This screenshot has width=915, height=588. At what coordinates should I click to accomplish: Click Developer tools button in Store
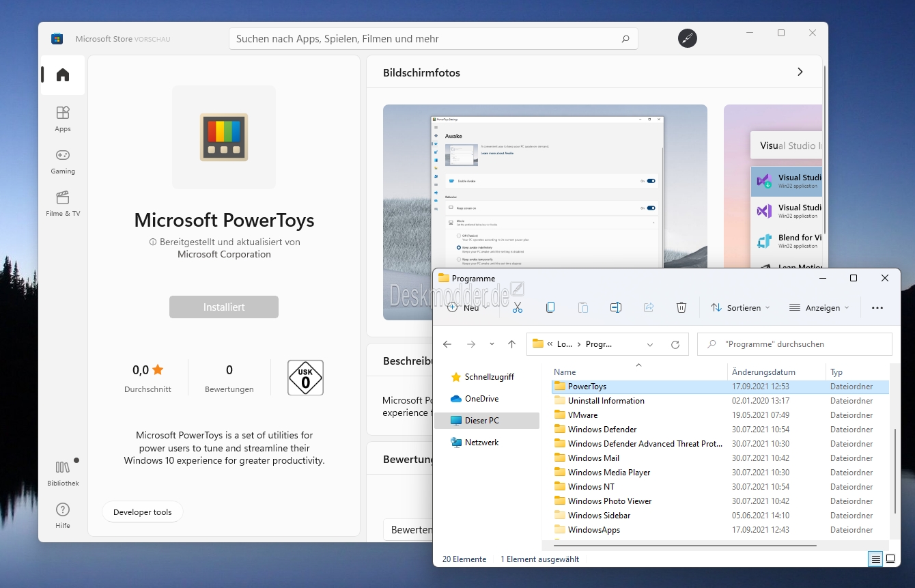coord(143,512)
